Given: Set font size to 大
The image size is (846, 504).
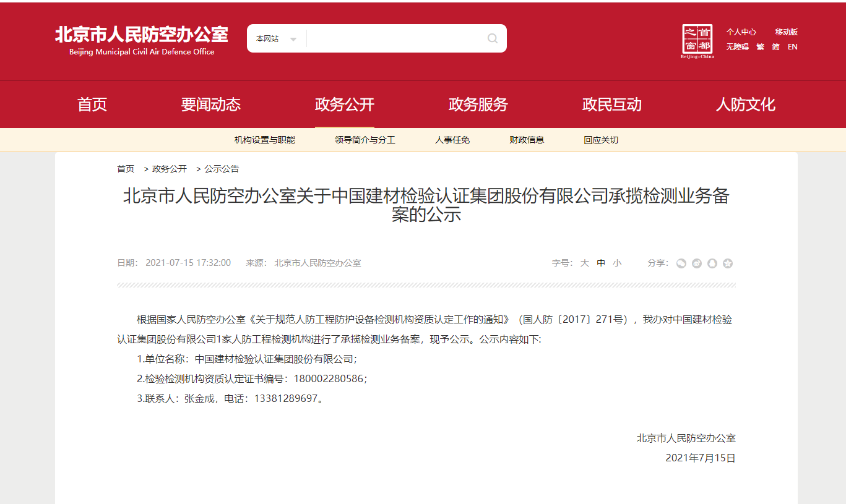Looking at the screenshot, I should coord(584,263).
